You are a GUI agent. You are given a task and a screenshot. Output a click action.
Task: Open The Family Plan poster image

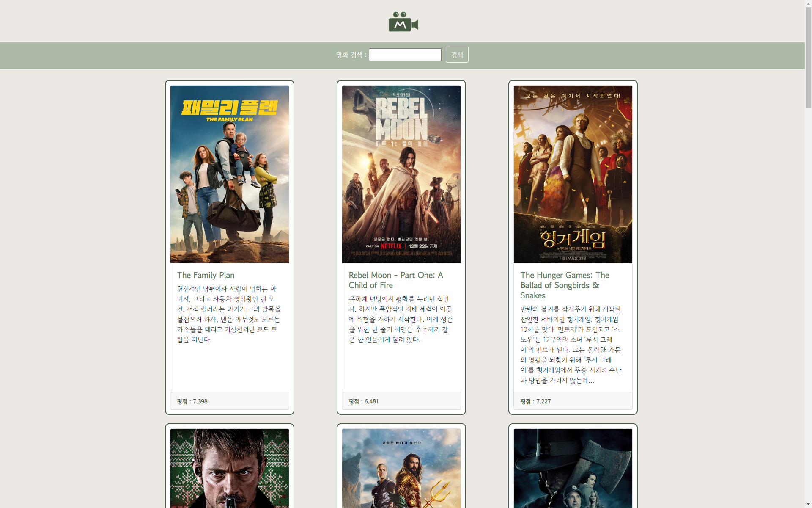pos(229,174)
